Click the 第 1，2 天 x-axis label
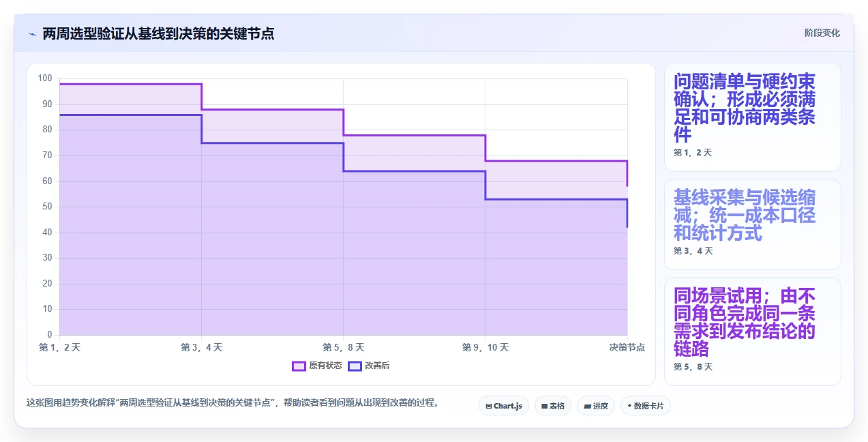This screenshot has width=868, height=442. 60,348
